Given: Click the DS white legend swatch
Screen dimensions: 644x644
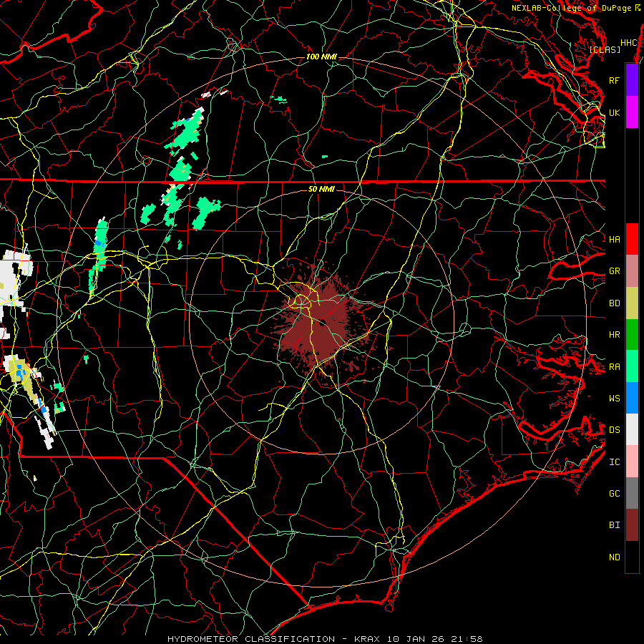Looking at the screenshot, I should coord(632,429).
